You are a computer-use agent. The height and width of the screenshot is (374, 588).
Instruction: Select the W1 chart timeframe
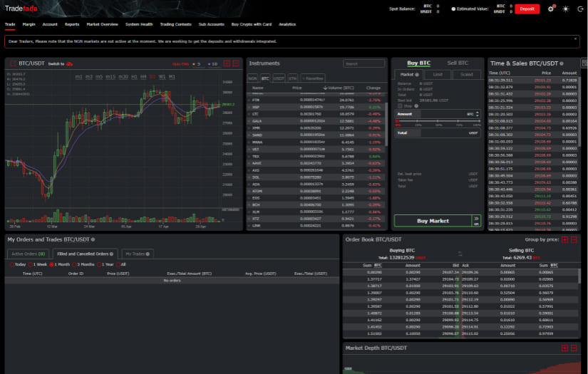162,77
